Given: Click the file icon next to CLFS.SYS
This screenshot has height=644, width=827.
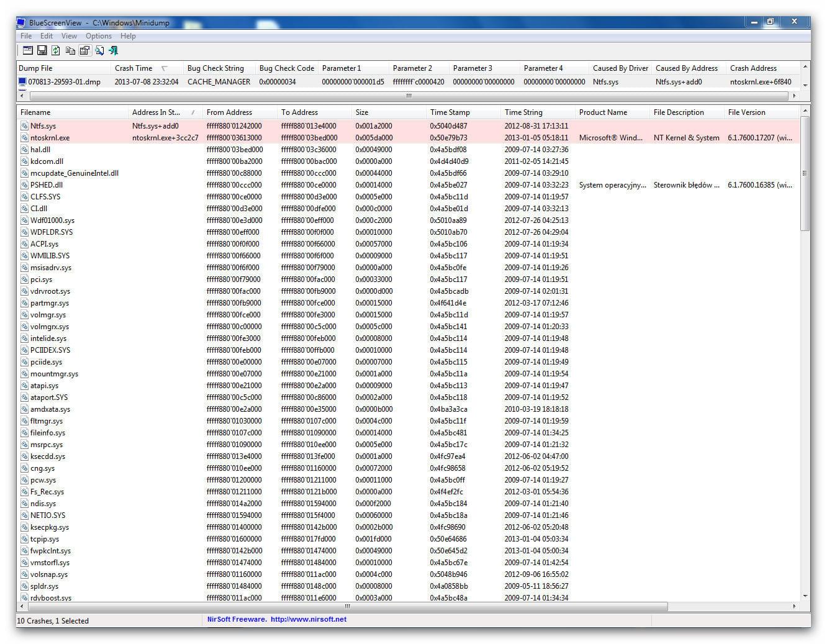Looking at the screenshot, I should (24, 197).
